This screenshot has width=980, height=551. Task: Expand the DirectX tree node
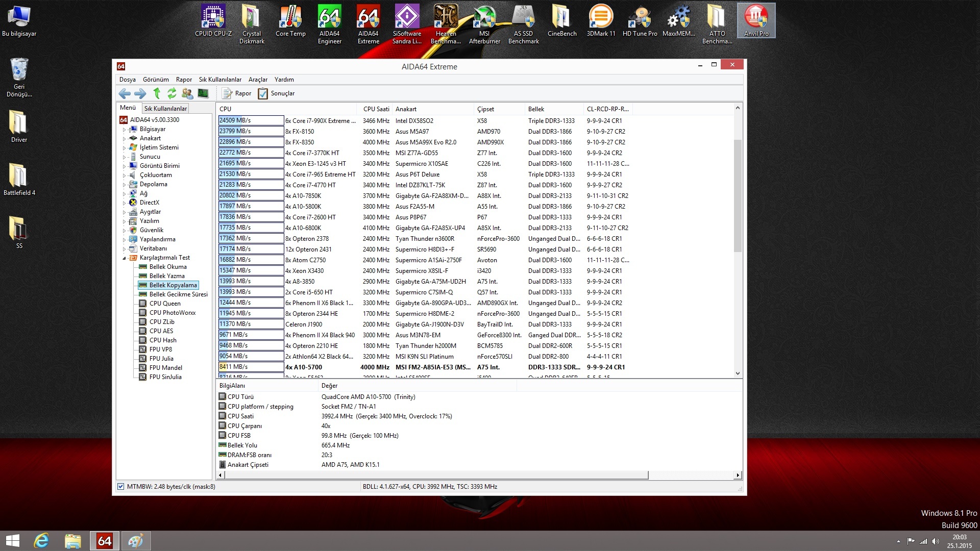tap(124, 203)
